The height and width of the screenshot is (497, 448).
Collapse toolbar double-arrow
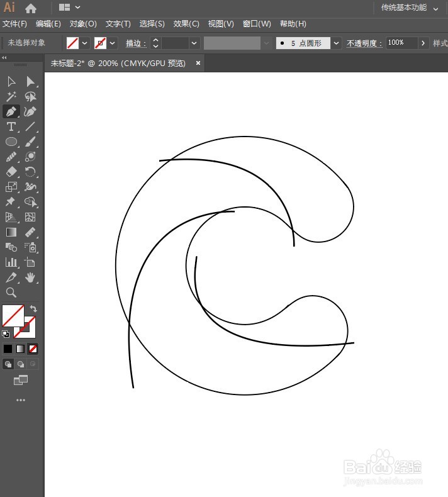coord(4,58)
